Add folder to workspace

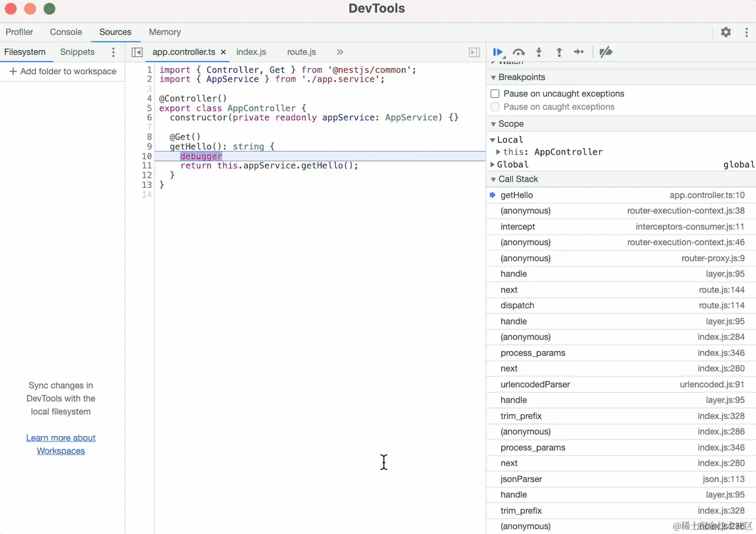[63, 71]
